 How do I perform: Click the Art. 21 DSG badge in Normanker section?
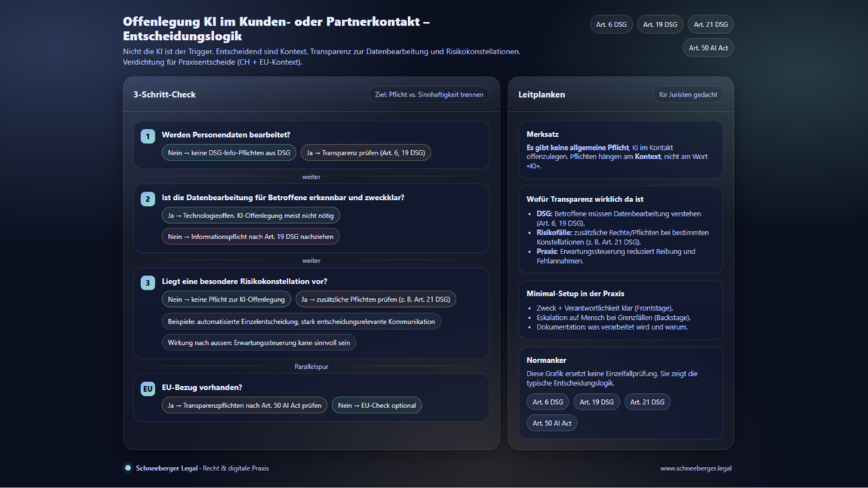[647, 401]
